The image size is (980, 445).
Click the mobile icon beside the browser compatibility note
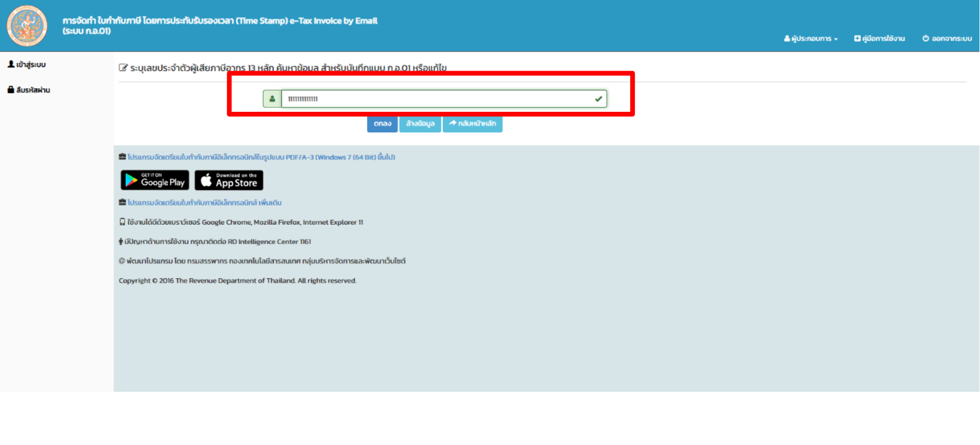pyautogui.click(x=122, y=222)
